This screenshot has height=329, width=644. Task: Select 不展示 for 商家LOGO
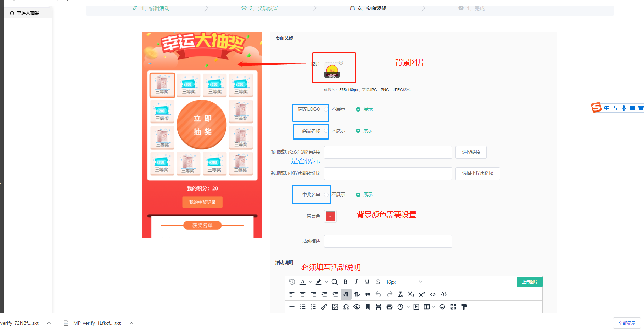[x=326, y=109]
